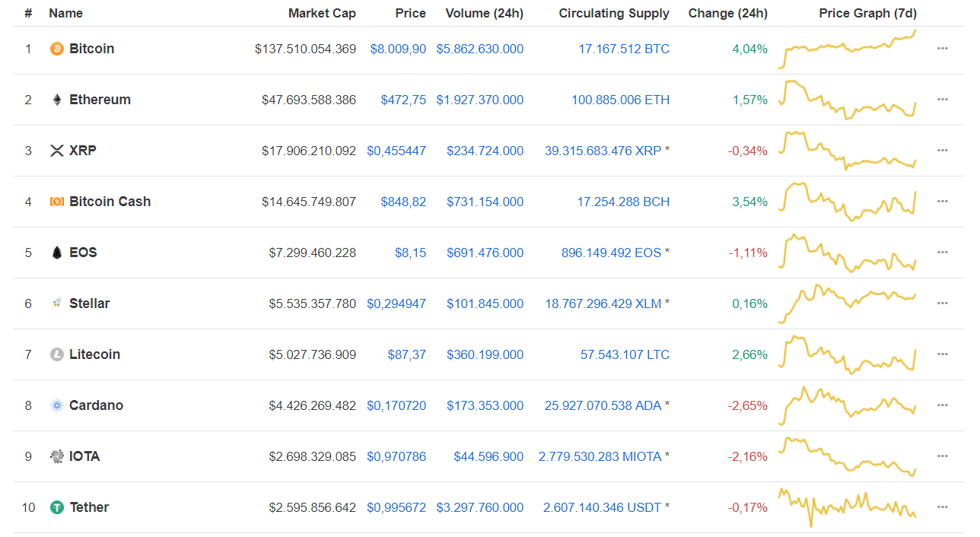980x537 pixels.
Task: Open the options menu for Bitcoin row
Action: tap(943, 48)
